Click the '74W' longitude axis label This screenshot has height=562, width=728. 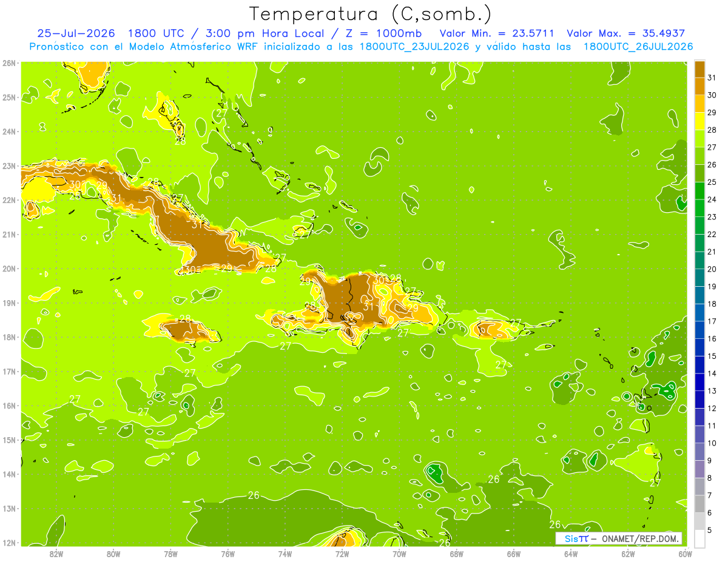point(285,554)
